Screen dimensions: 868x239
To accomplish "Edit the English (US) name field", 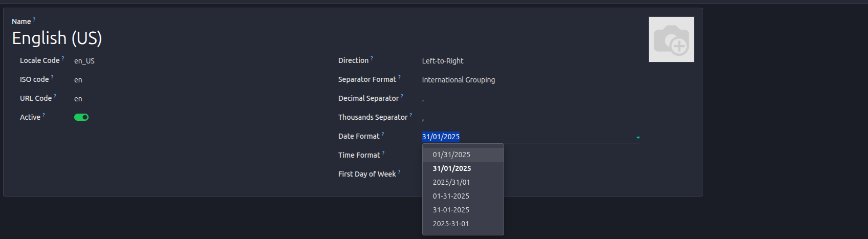I will (x=57, y=38).
